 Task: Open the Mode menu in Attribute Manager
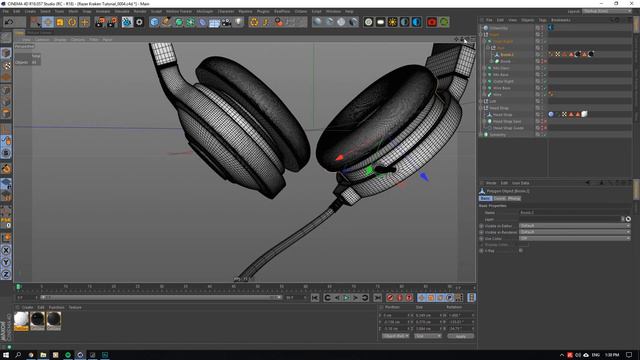491,183
